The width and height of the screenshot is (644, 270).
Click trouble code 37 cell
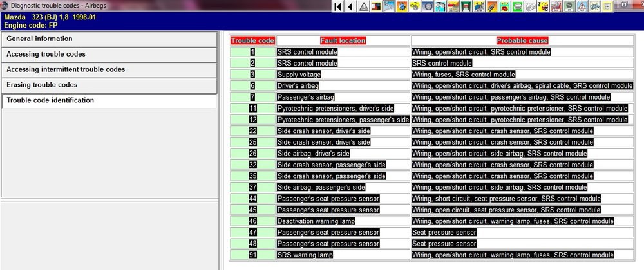pos(252,187)
